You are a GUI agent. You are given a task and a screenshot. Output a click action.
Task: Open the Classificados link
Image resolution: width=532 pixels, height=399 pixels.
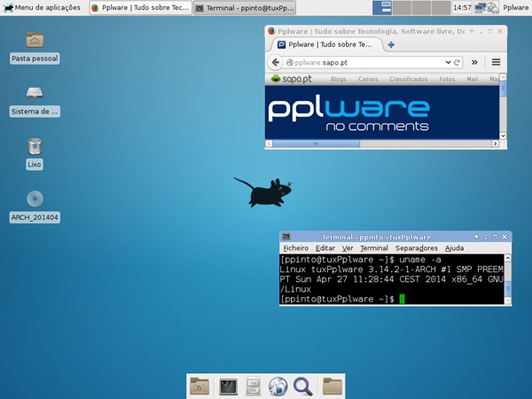408,79
